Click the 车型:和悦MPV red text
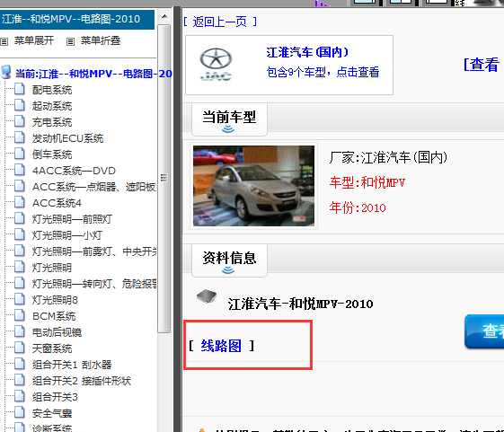This screenshot has height=432, width=504. (367, 182)
